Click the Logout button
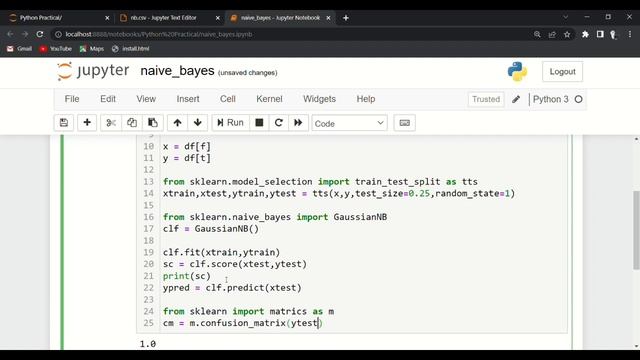Image resolution: width=640 pixels, height=360 pixels. (x=562, y=72)
